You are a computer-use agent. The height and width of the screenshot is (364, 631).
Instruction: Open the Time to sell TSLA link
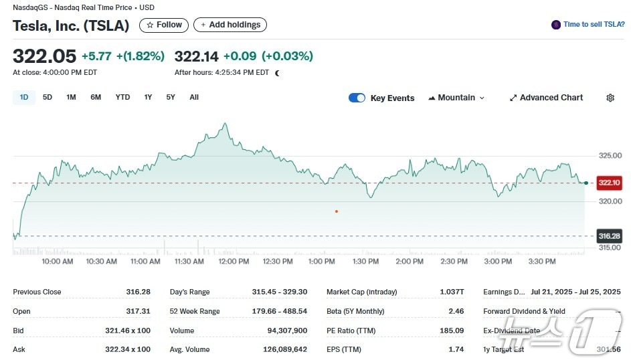594,25
